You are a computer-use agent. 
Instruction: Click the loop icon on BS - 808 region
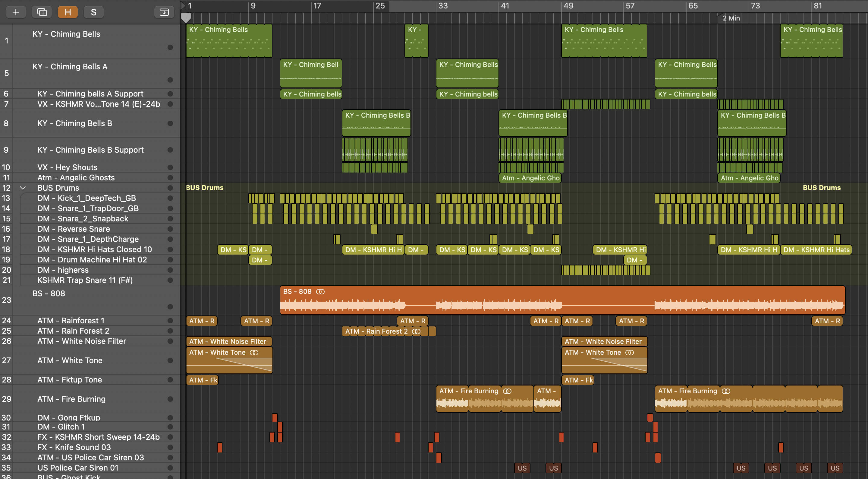pyautogui.click(x=320, y=291)
